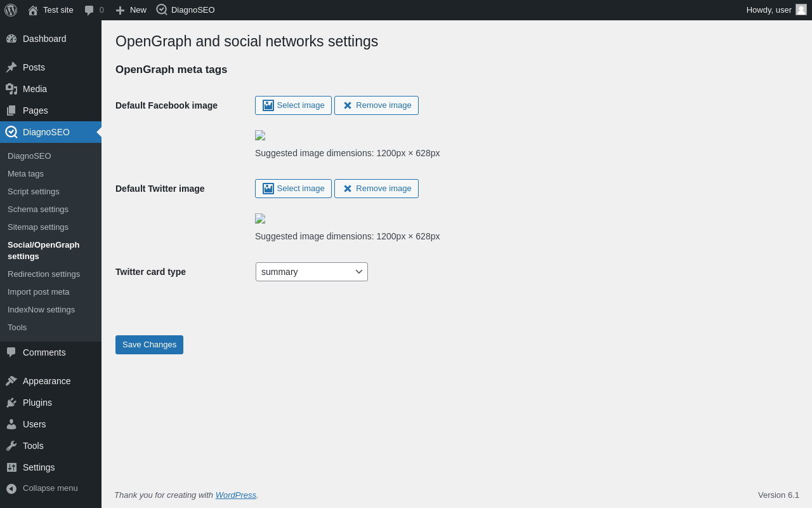Open the New content menu

tap(131, 10)
